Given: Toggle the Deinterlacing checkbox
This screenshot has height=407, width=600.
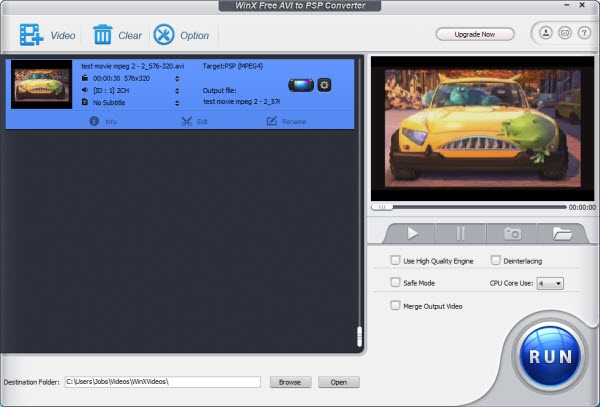Looking at the screenshot, I should click(x=496, y=260).
